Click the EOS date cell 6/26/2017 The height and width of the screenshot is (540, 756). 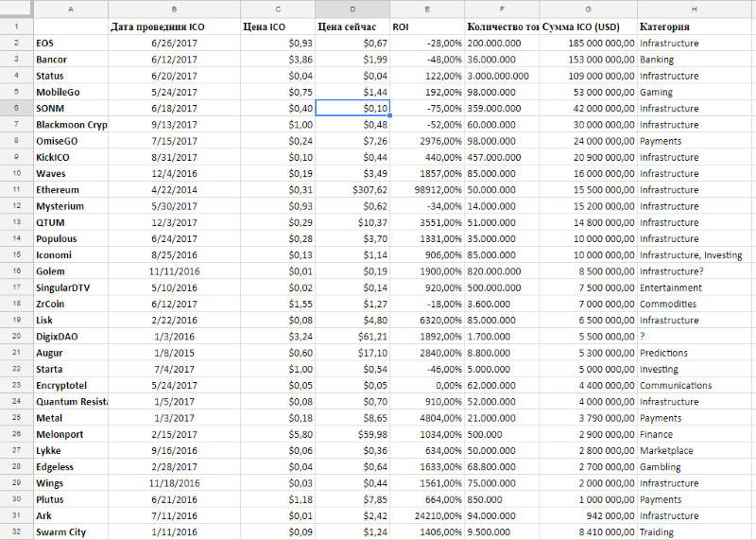174,43
